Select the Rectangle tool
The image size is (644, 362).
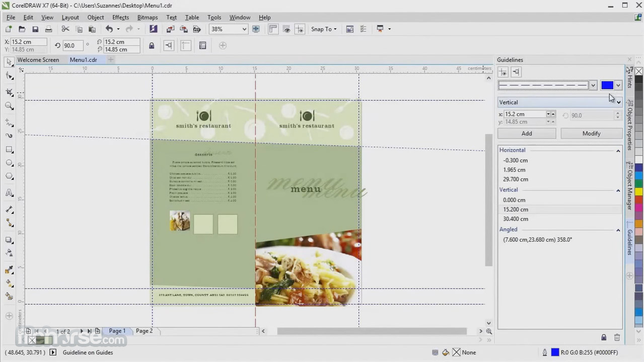9,148
